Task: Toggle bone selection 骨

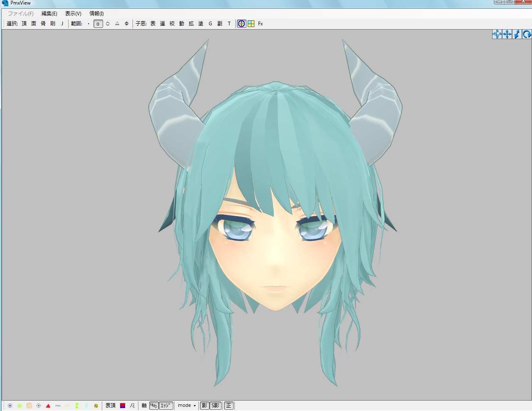Action: pyautogui.click(x=43, y=24)
